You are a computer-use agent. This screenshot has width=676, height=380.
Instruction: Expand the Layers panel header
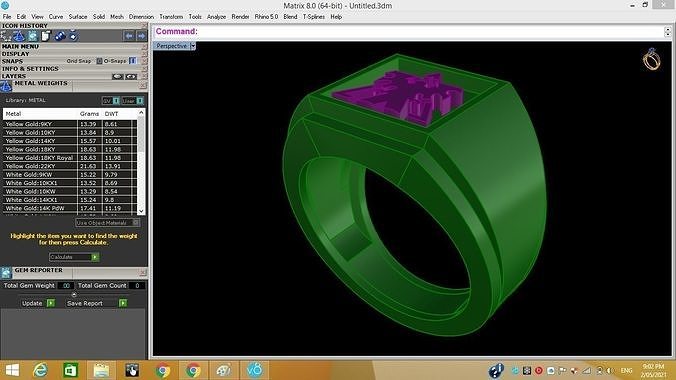click(x=14, y=76)
